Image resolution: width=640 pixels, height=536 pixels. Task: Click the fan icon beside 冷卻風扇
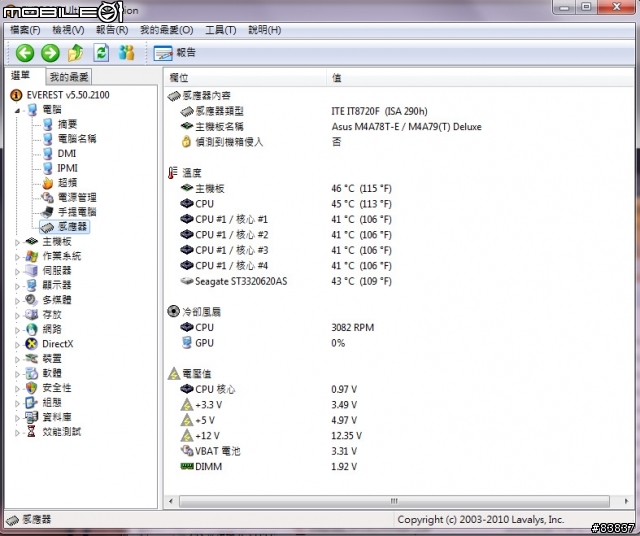coord(173,311)
